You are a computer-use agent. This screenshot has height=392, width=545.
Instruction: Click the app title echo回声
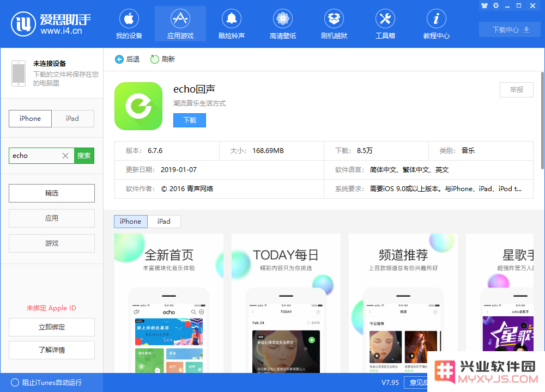point(195,89)
